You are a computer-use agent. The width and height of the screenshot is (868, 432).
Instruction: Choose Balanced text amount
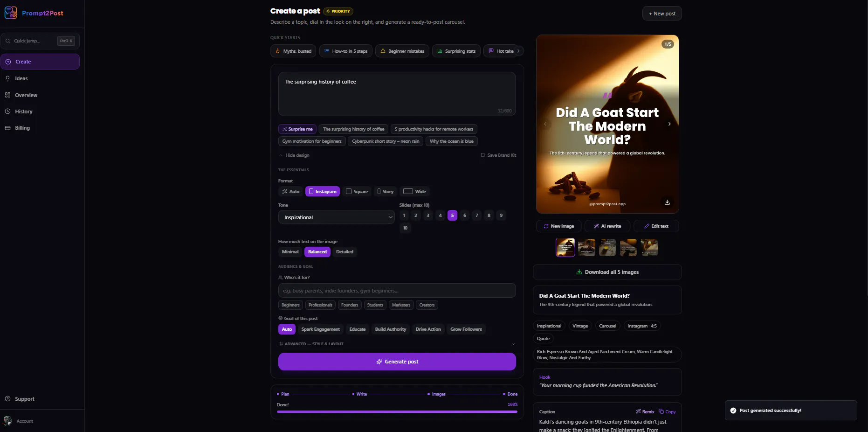point(317,252)
